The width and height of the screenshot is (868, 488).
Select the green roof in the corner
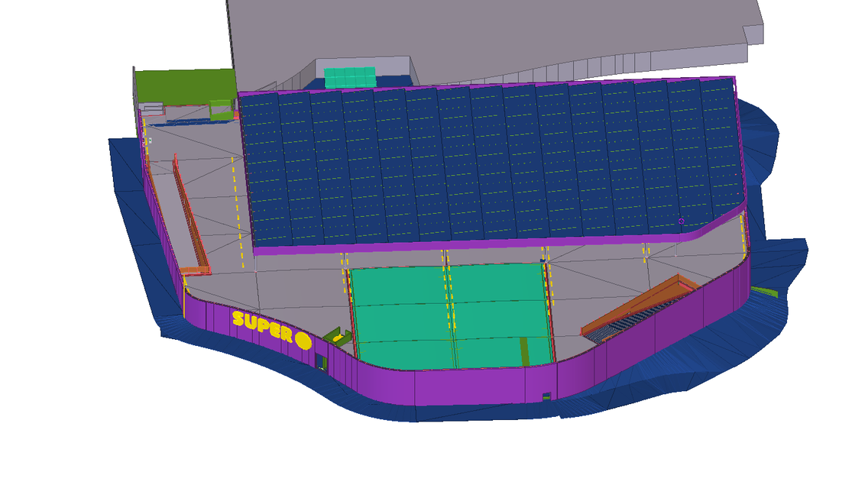point(186,86)
